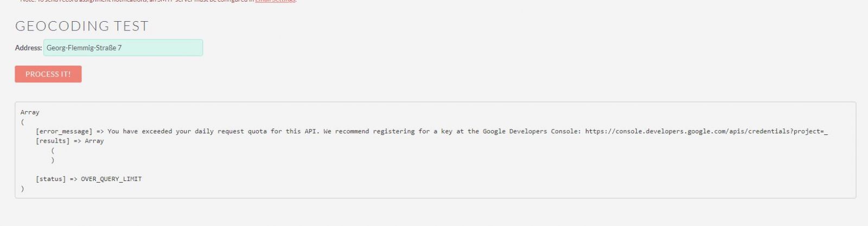Click the first 'Array' line of output

coord(30,112)
